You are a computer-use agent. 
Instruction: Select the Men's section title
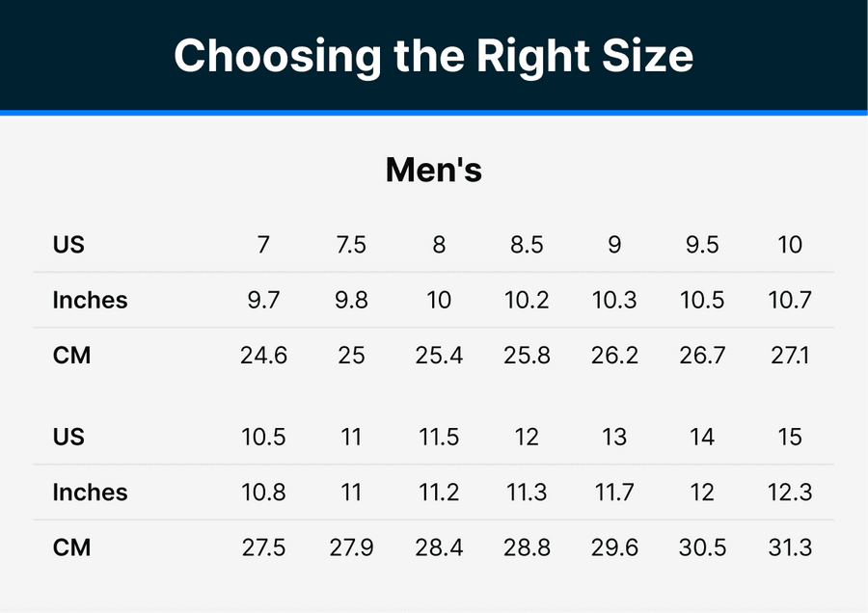pos(433,170)
